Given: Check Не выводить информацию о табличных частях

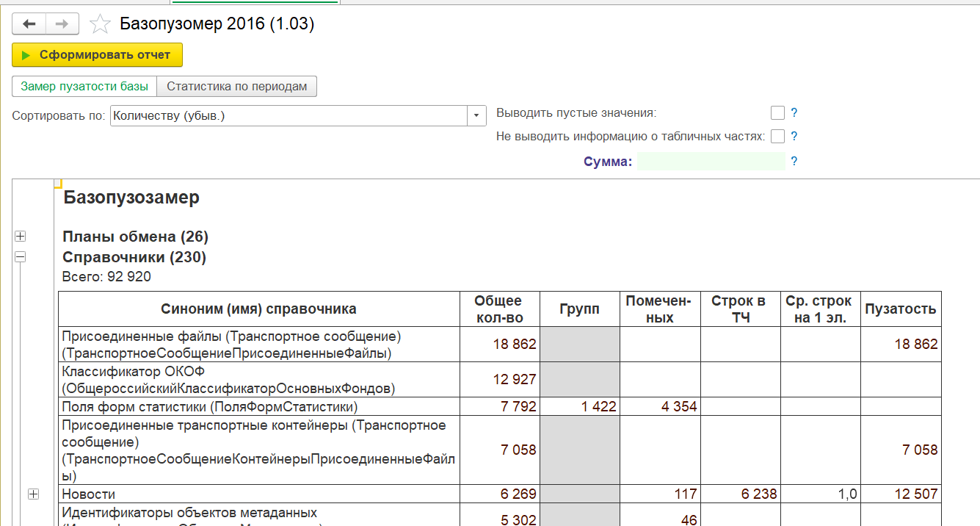Looking at the screenshot, I should click(x=776, y=136).
